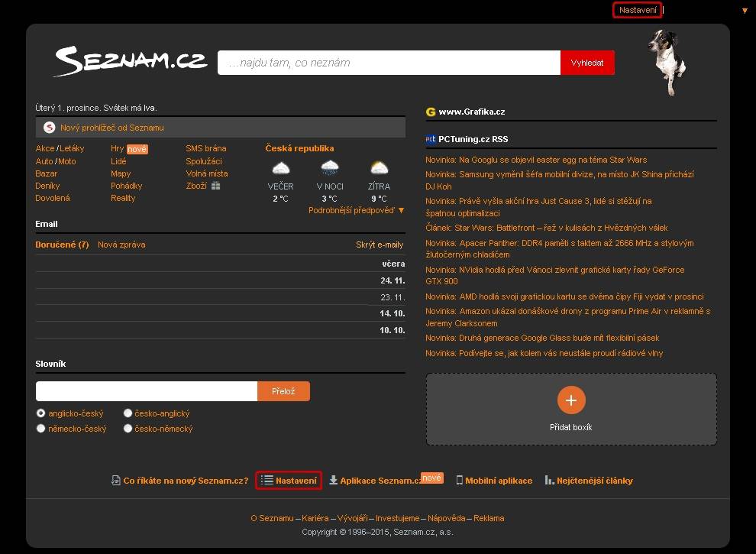Image resolution: width=756 pixels, height=554 pixels.
Task: Open the Volná místa link
Action: 207,173
